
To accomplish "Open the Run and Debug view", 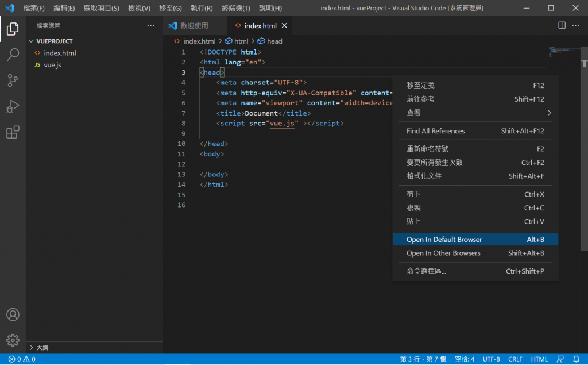I will 13,106.
